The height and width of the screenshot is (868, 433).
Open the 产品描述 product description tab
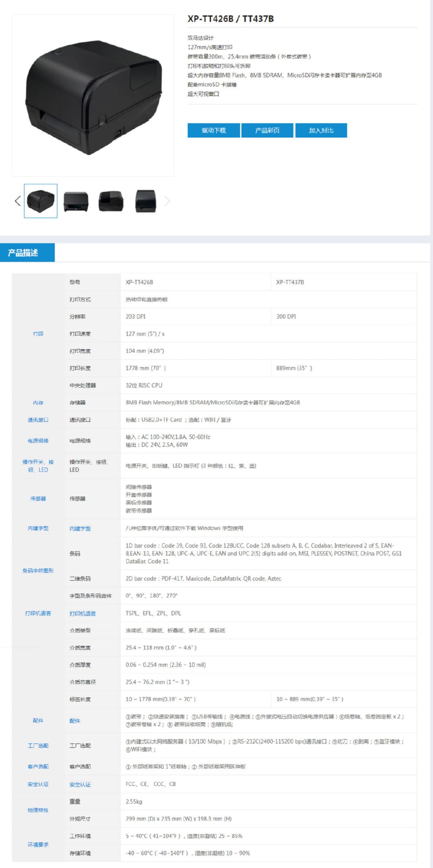pos(27,253)
